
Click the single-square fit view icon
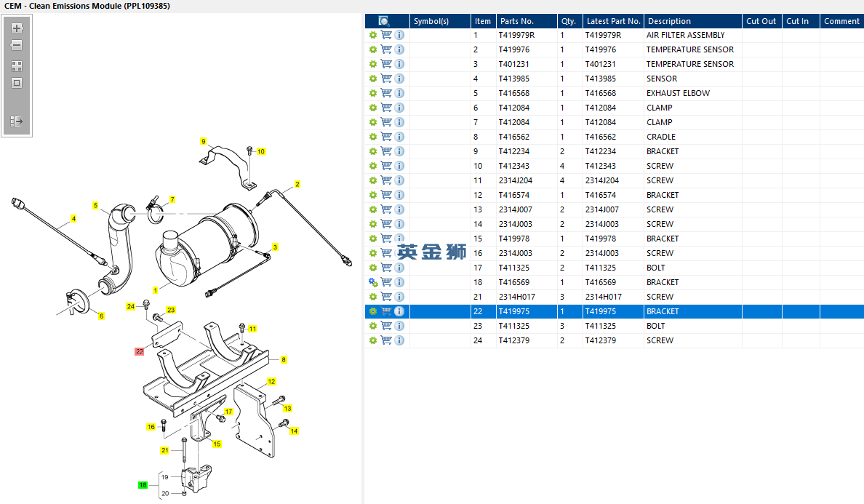tap(17, 83)
